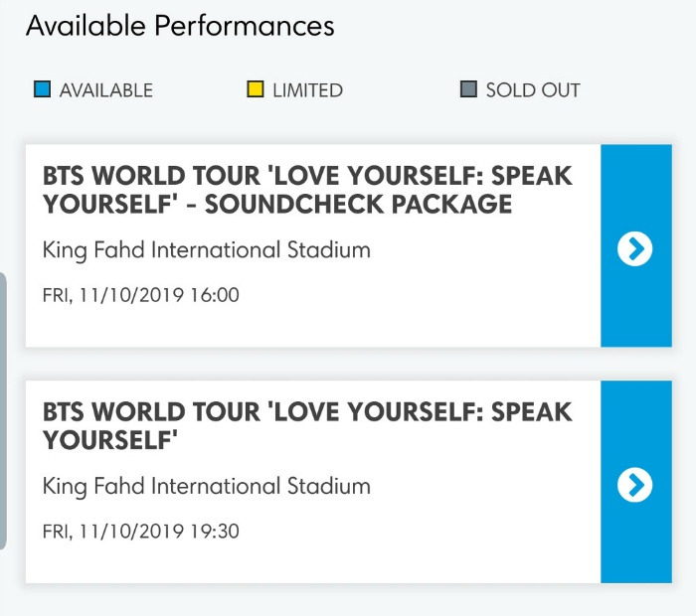Viewport: 696px width, 616px height.
Task: Click the yellow Limited legend square
Action: click(256, 88)
